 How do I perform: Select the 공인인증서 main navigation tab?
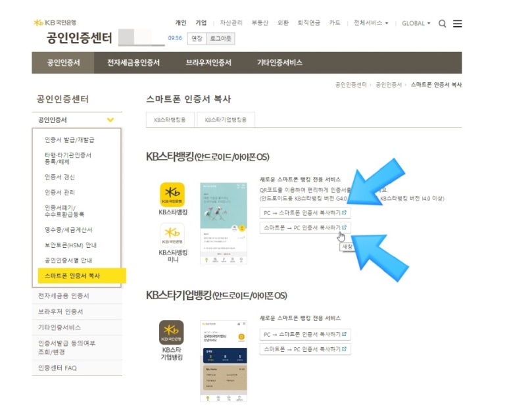point(63,62)
